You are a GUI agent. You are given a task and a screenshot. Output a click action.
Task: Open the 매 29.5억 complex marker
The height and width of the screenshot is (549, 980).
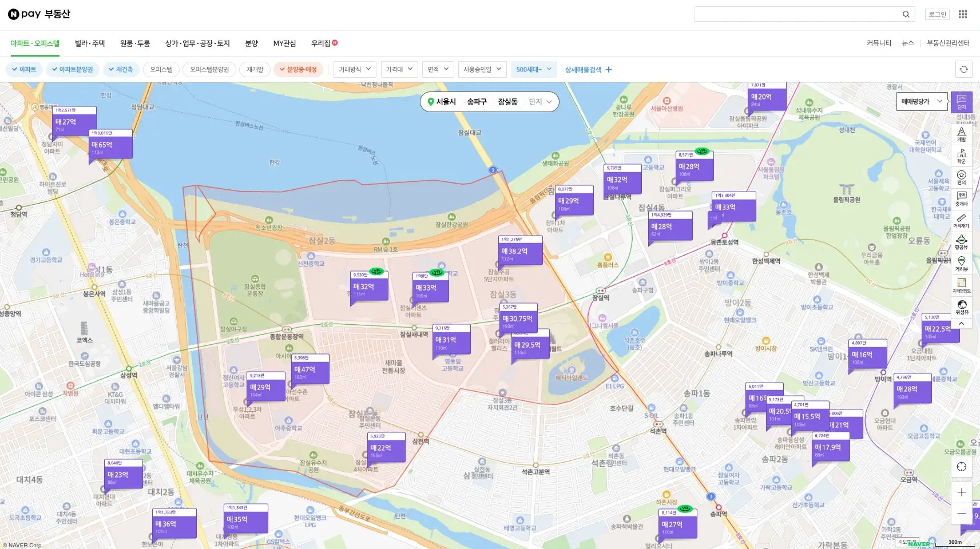click(x=531, y=347)
